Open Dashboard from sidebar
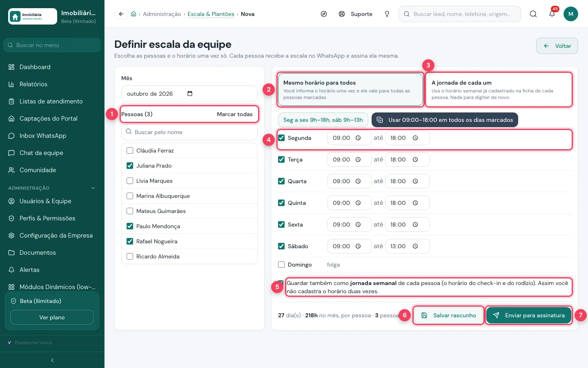The height and width of the screenshot is (368, 588). coord(52,67)
